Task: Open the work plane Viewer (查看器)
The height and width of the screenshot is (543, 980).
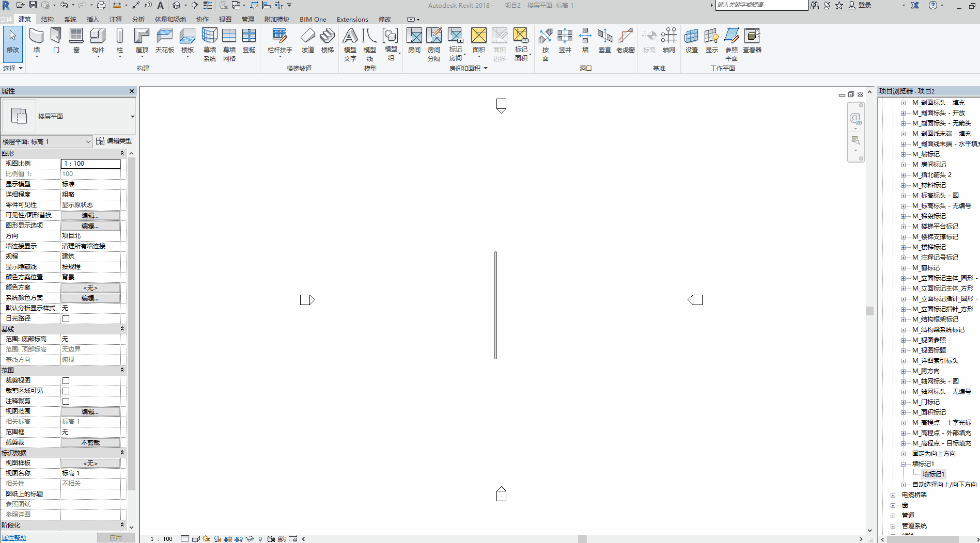Action: tap(752, 41)
